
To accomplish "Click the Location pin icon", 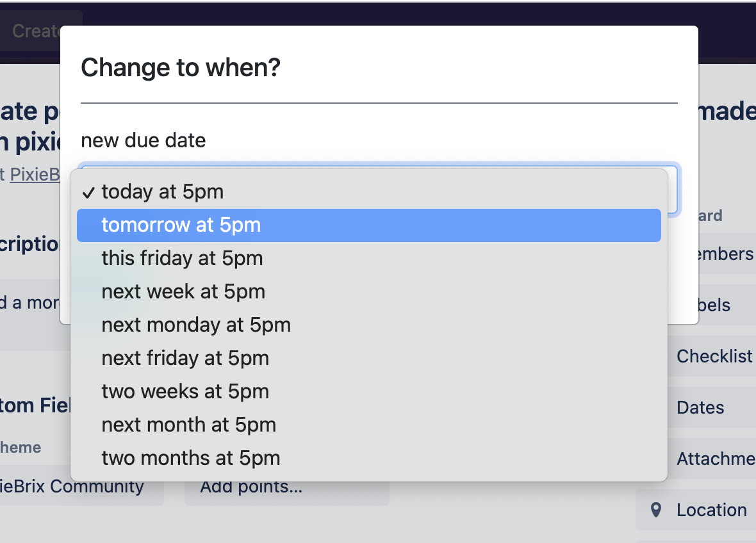I will (655, 510).
